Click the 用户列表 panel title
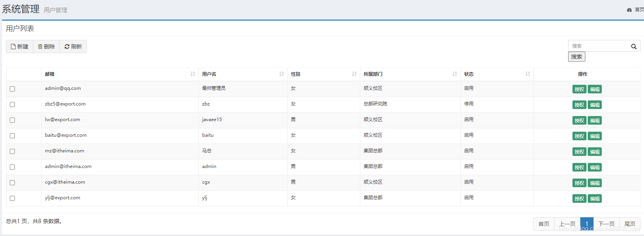Image resolution: width=644 pixels, height=236 pixels. coord(20,29)
